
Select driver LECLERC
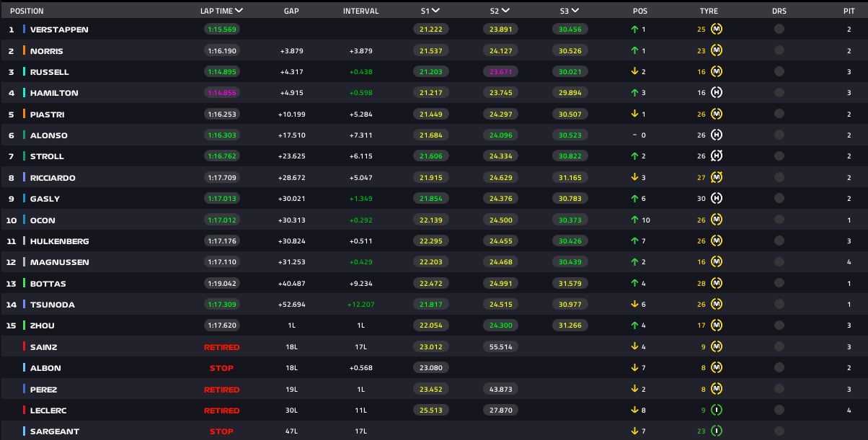pos(48,410)
